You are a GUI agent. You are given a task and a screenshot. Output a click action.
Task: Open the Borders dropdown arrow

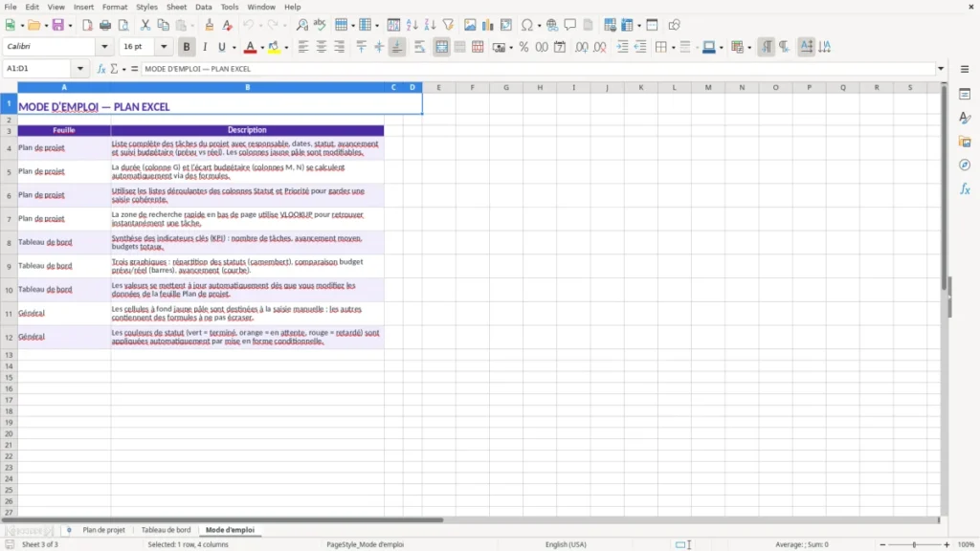[x=673, y=48]
